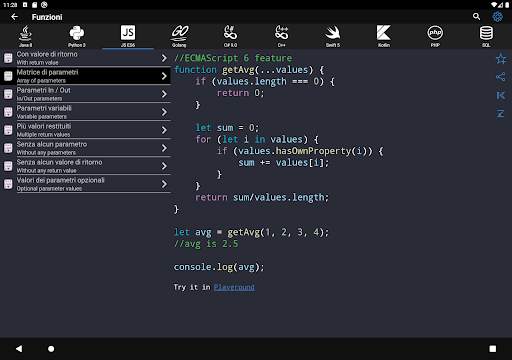Add snippet to favorites with star icon
This screenshot has width=512, height=360.
(501, 59)
